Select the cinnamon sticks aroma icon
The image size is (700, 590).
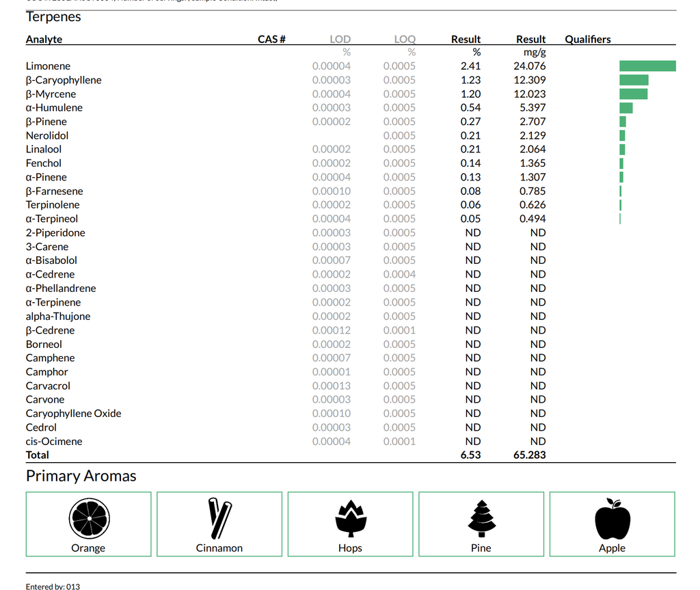(x=219, y=519)
